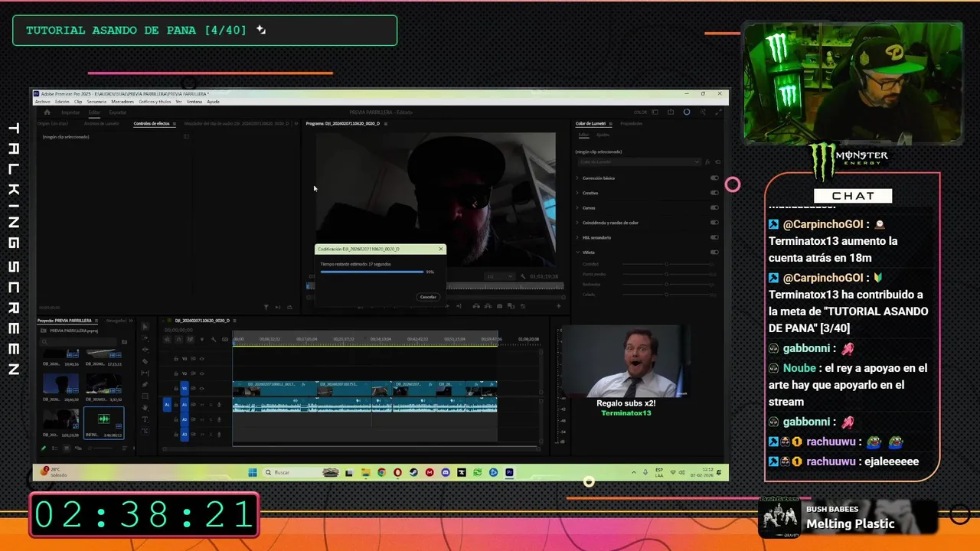Click the Workspaces icon in header

click(x=655, y=112)
